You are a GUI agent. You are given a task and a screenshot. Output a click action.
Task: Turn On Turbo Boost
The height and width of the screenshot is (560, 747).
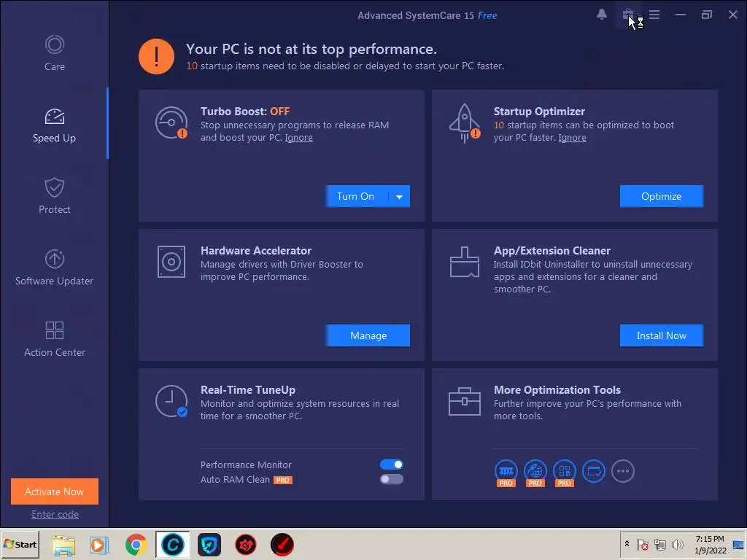coord(355,196)
